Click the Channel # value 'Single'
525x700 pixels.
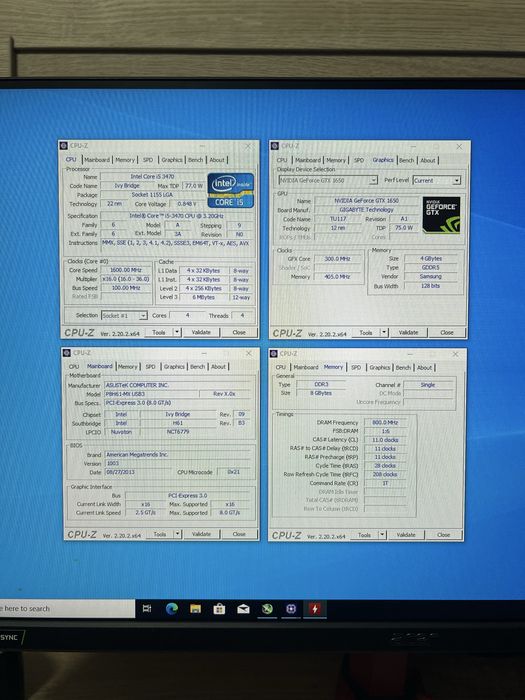[428, 385]
